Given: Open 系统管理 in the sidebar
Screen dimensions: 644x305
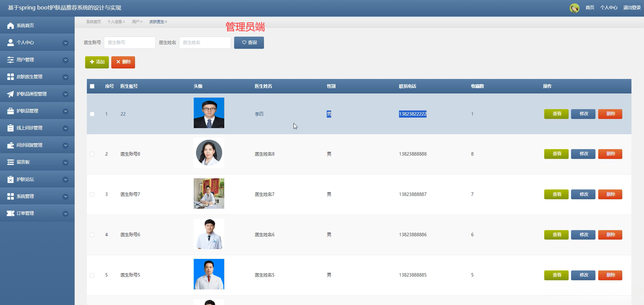Looking at the screenshot, I should (x=37, y=196).
